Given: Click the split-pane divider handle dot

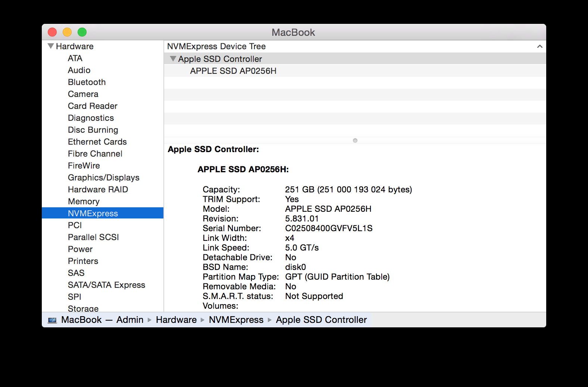Looking at the screenshot, I should coord(355,141).
